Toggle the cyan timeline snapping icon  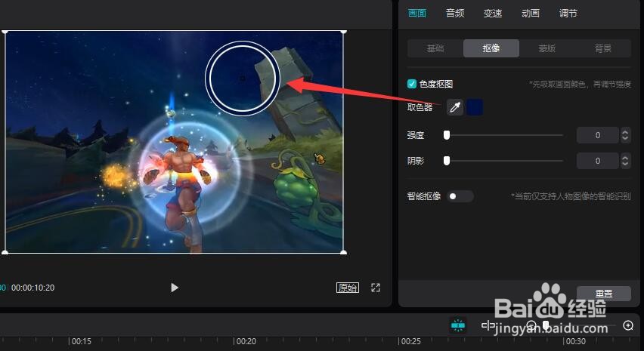point(458,325)
